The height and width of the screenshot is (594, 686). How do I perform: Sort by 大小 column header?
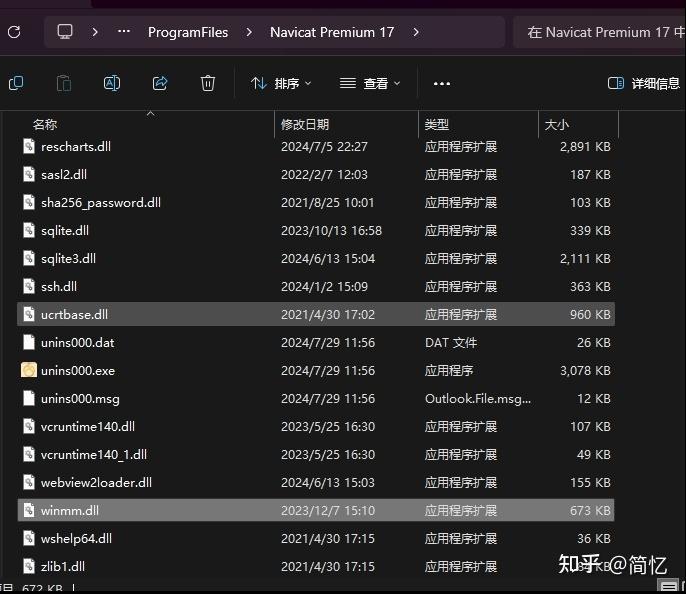point(556,124)
